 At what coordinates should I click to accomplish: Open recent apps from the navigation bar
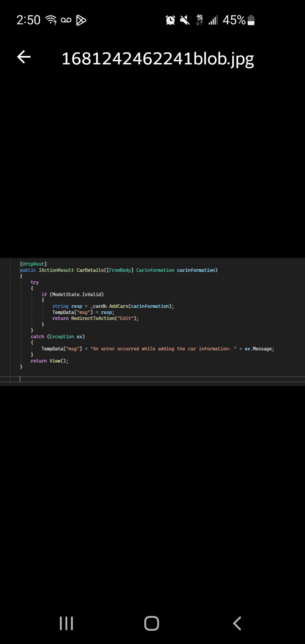[66, 623]
